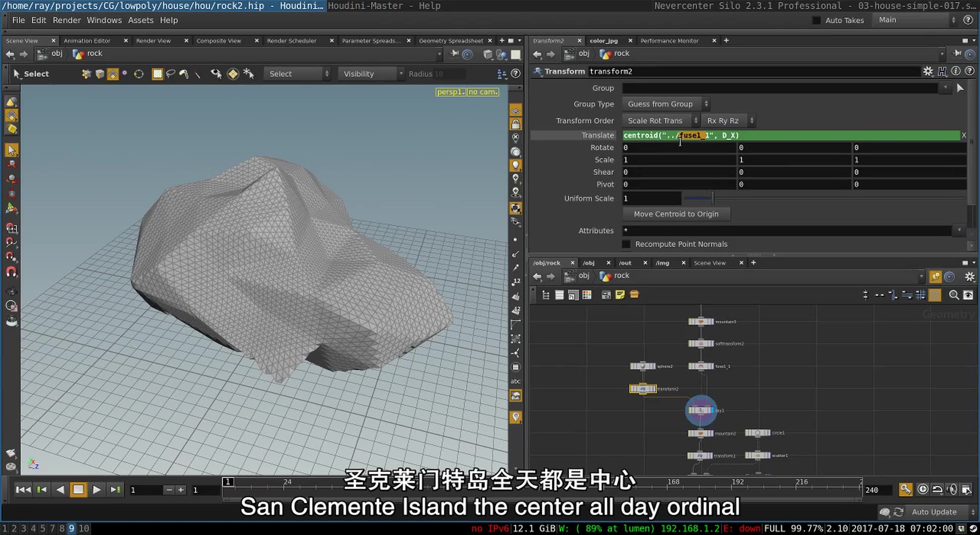Image resolution: width=980 pixels, height=535 pixels.
Task: Select the mountain2 node
Action: tap(700, 433)
